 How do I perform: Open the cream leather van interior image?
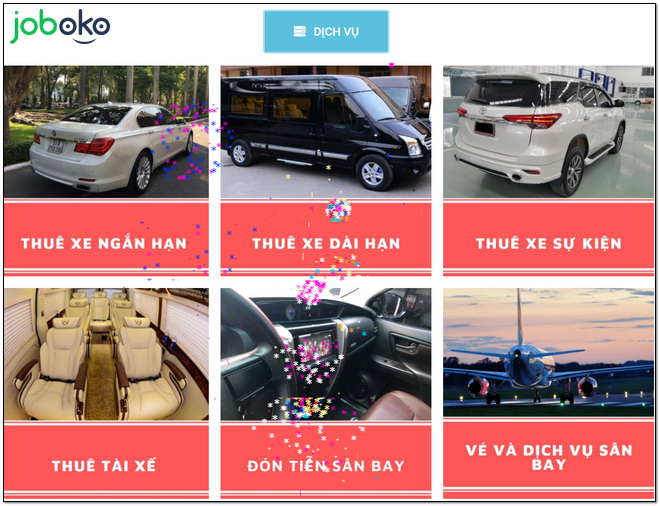click(x=106, y=354)
